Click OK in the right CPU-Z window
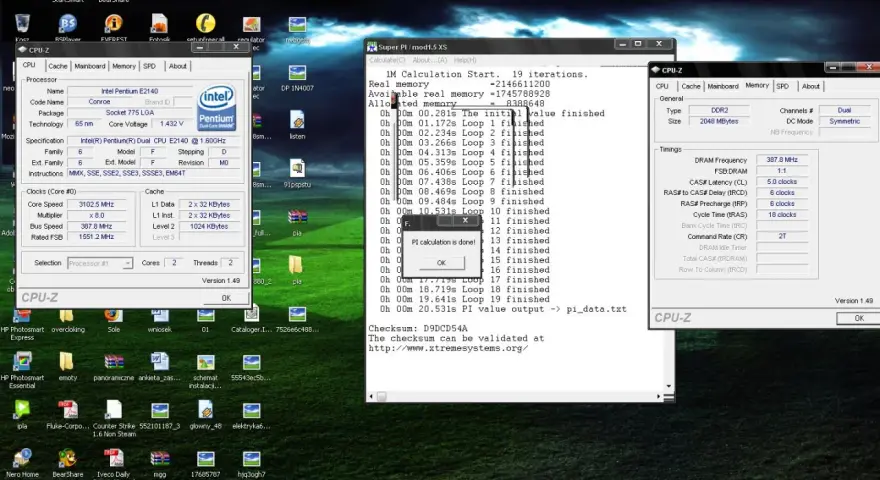The image size is (880, 480). click(x=859, y=318)
